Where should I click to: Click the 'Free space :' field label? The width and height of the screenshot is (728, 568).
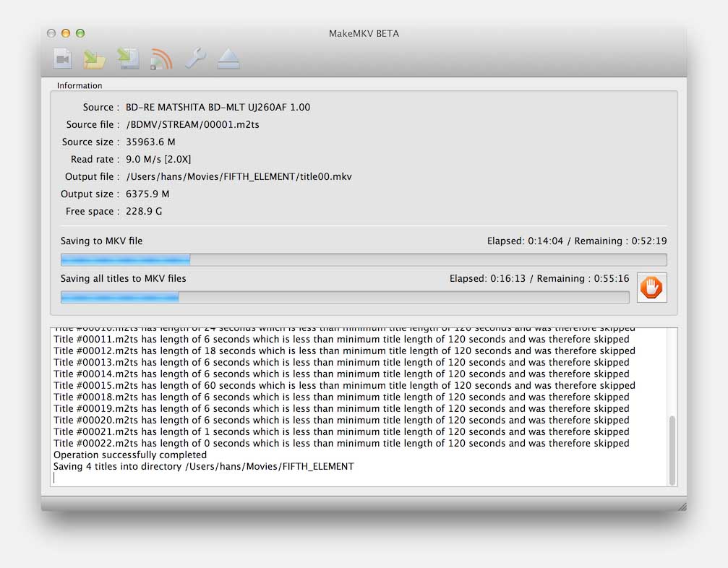tap(93, 212)
